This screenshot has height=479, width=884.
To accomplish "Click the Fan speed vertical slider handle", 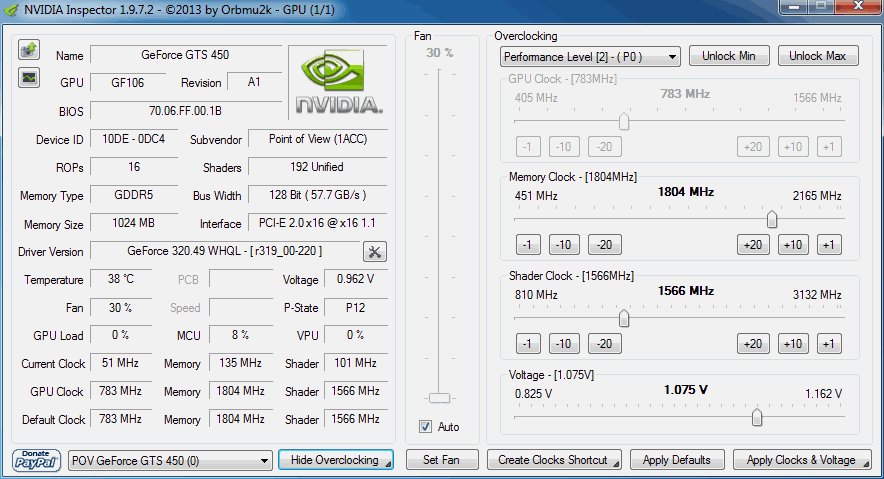I will [x=439, y=398].
